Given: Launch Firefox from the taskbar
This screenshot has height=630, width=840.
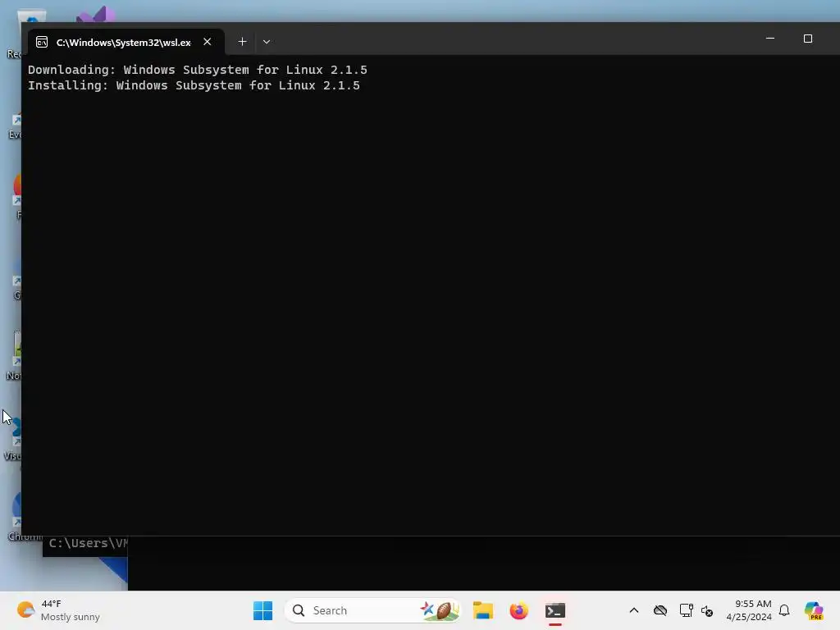Looking at the screenshot, I should point(518,610).
